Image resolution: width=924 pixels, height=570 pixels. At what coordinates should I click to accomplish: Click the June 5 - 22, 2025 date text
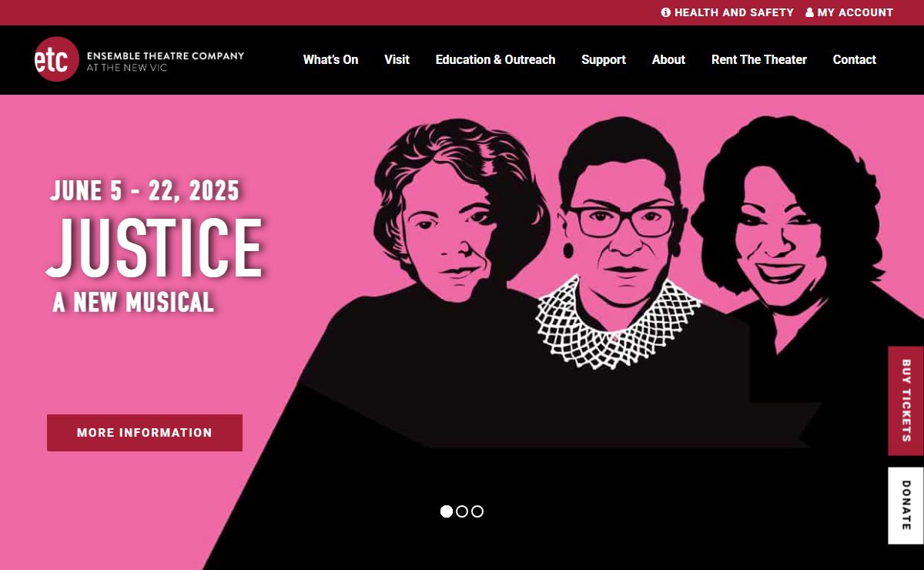[x=145, y=189]
